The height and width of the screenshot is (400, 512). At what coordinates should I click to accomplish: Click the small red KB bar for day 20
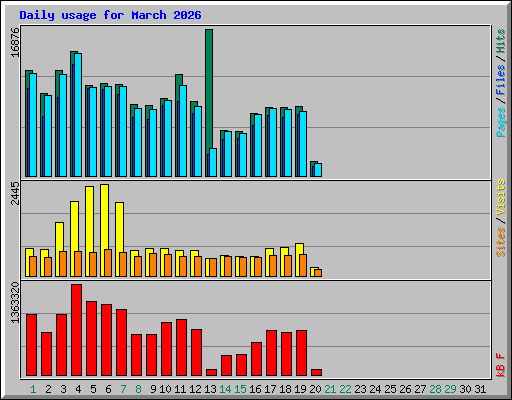pyautogui.click(x=316, y=373)
